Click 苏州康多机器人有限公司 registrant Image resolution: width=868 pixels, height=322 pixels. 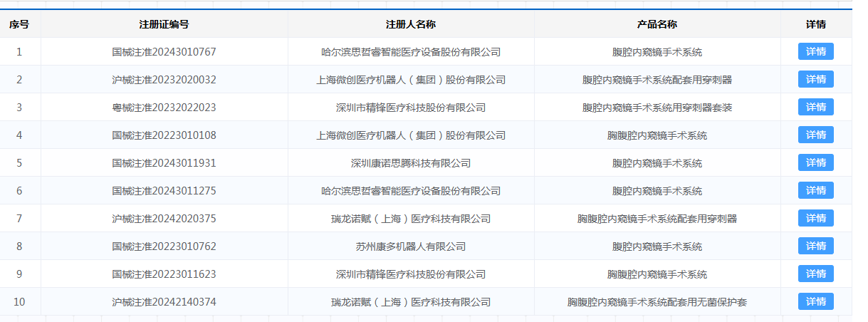click(x=411, y=246)
